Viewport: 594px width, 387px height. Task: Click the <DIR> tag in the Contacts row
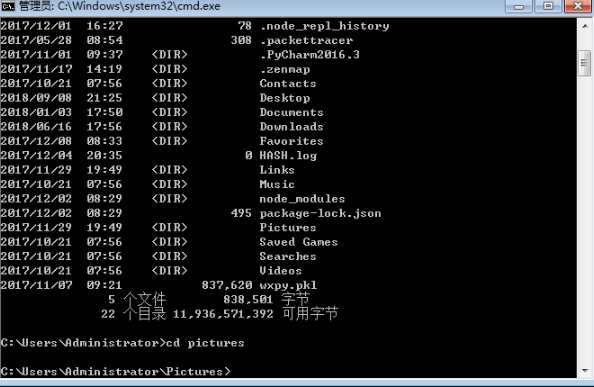click(169, 83)
